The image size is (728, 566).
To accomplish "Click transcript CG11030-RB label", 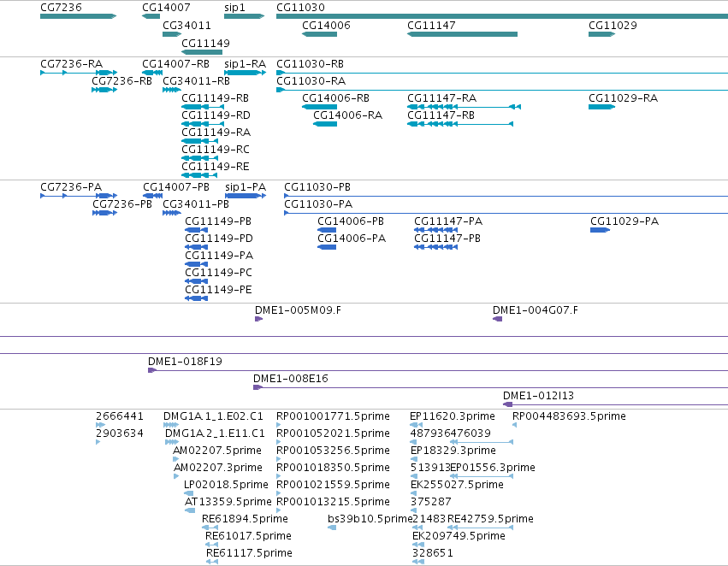I will pos(310,64).
